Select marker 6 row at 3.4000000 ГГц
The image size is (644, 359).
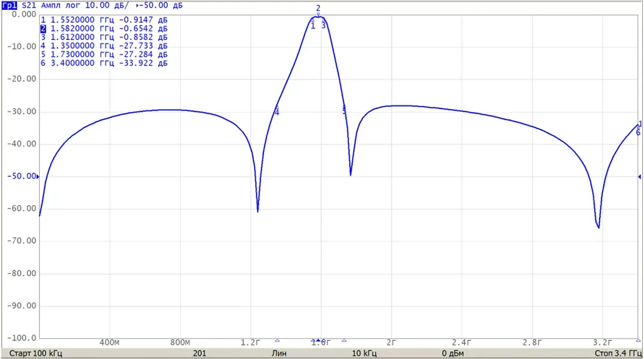(x=104, y=63)
